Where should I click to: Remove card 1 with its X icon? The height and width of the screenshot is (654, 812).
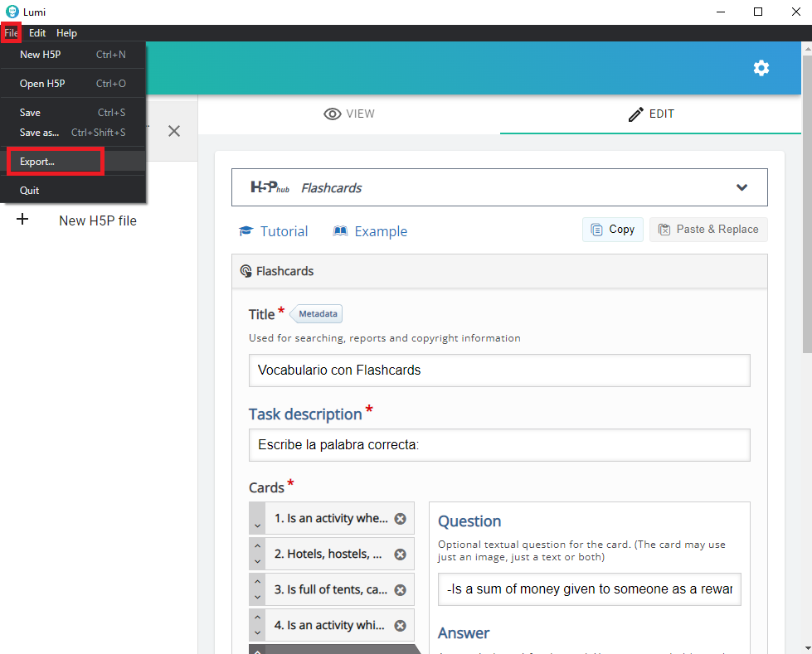(x=400, y=519)
